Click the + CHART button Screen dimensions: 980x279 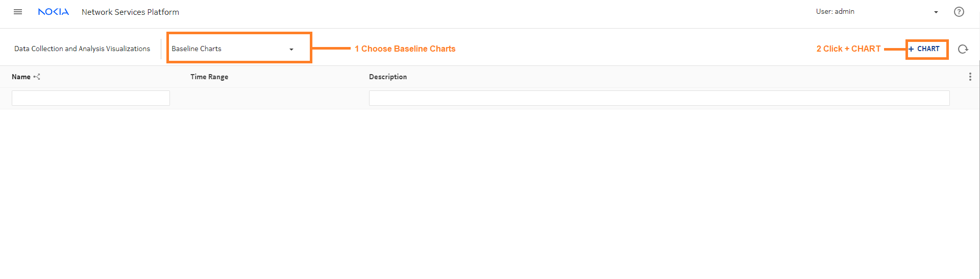click(924, 49)
